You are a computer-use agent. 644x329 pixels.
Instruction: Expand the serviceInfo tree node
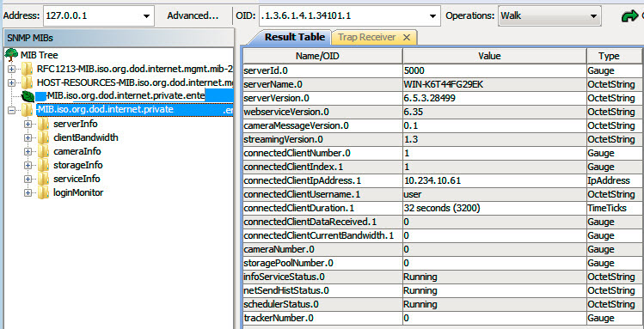click(x=28, y=179)
